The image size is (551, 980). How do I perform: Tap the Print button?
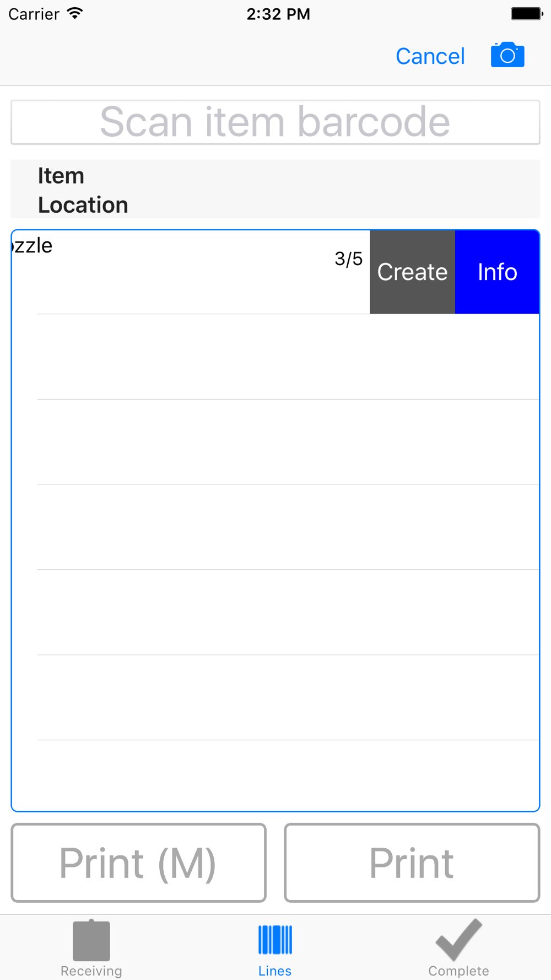[x=412, y=863]
